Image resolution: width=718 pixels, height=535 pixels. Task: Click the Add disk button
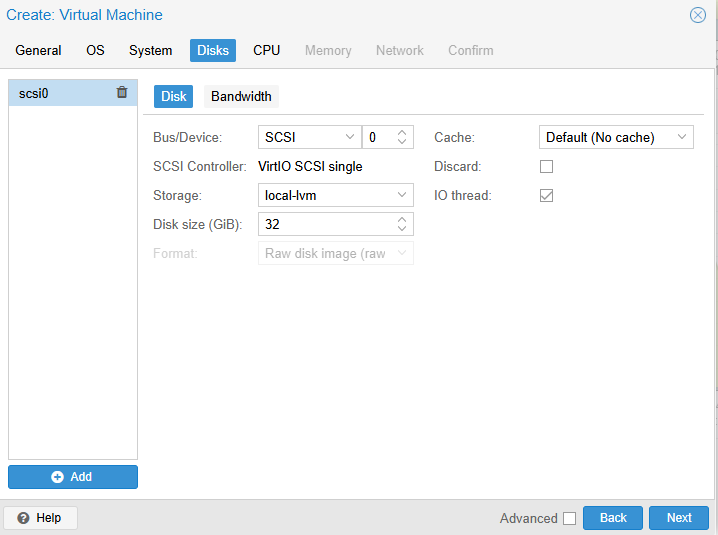click(x=73, y=477)
